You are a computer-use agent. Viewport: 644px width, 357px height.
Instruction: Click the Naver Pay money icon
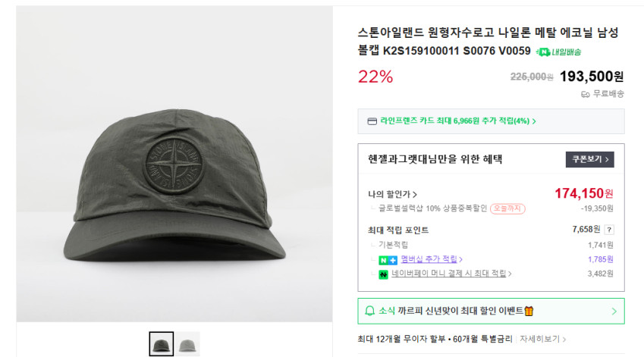pos(383,274)
